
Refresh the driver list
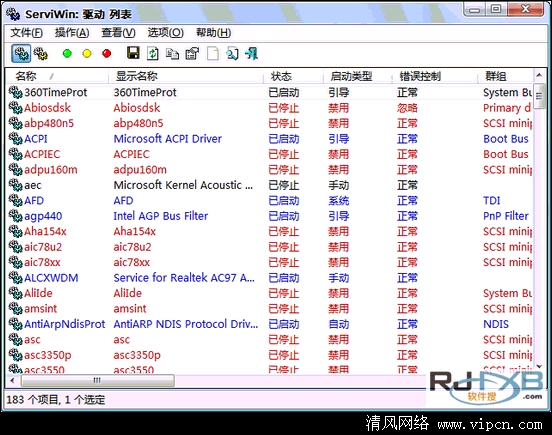pyautogui.click(x=153, y=53)
